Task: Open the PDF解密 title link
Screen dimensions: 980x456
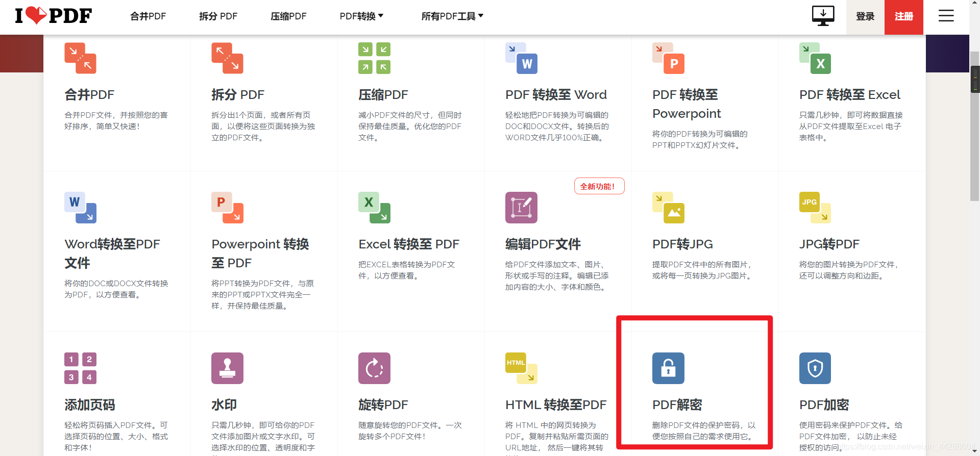Action: coord(677,405)
